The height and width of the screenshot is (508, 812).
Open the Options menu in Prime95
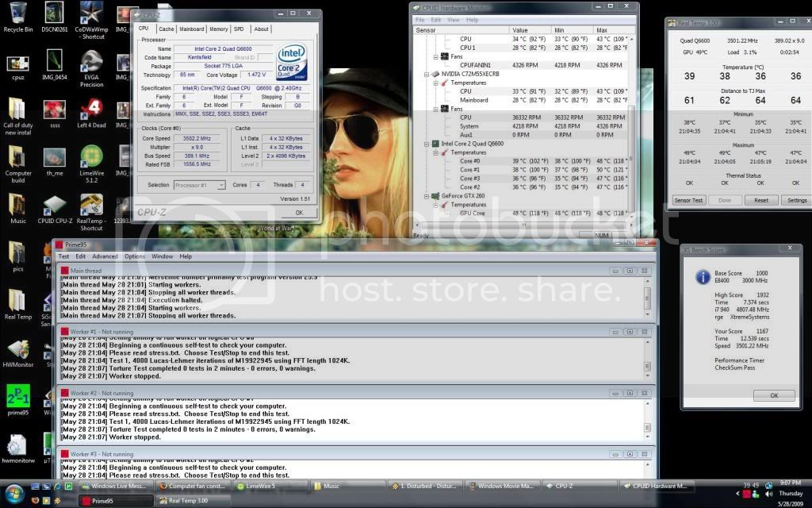[x=135, y=256]
